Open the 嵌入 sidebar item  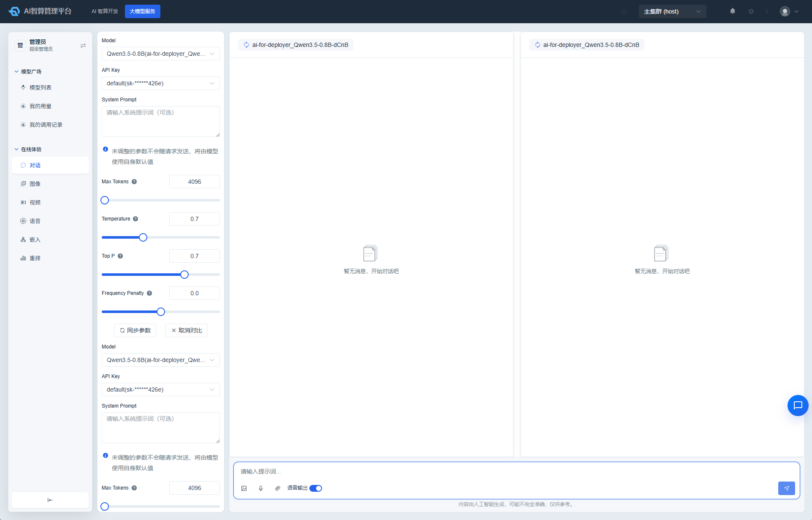[x=50, y=240]
